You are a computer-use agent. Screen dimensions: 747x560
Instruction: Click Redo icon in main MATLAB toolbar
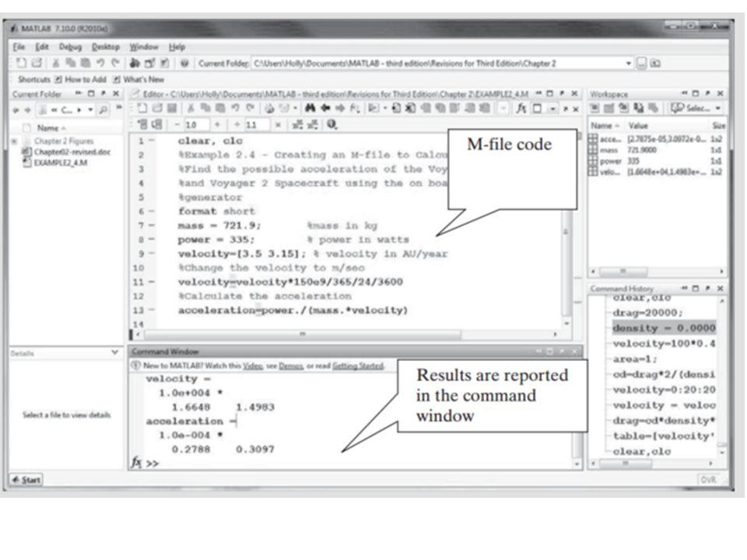115,63
